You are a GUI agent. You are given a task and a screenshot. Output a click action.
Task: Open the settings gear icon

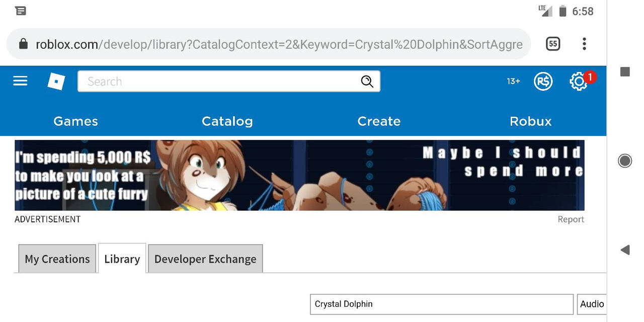click(x=579, y=81)
